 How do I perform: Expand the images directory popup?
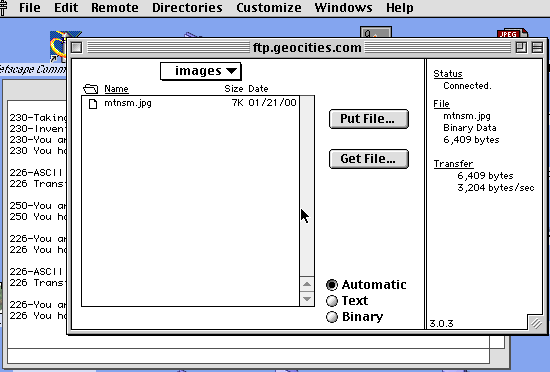coord(200,71)
